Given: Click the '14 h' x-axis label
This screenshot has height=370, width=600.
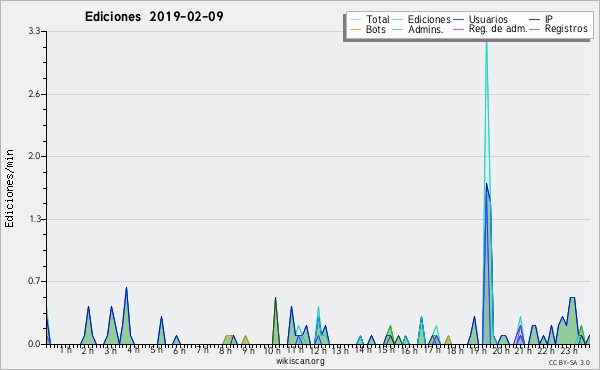Looking at the screenshot, I should pyautogui.click(x=363, y=350).
